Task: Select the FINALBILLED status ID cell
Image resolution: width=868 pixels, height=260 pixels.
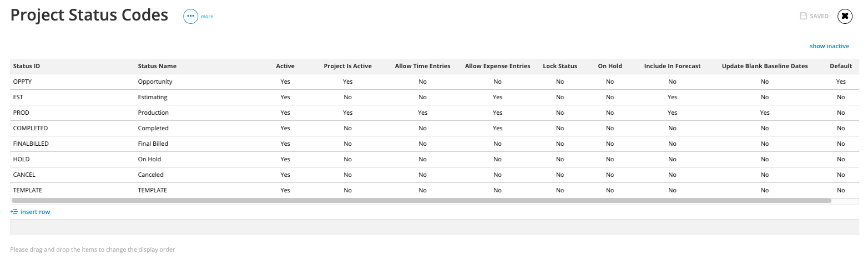Action: (x=31, y=144)
